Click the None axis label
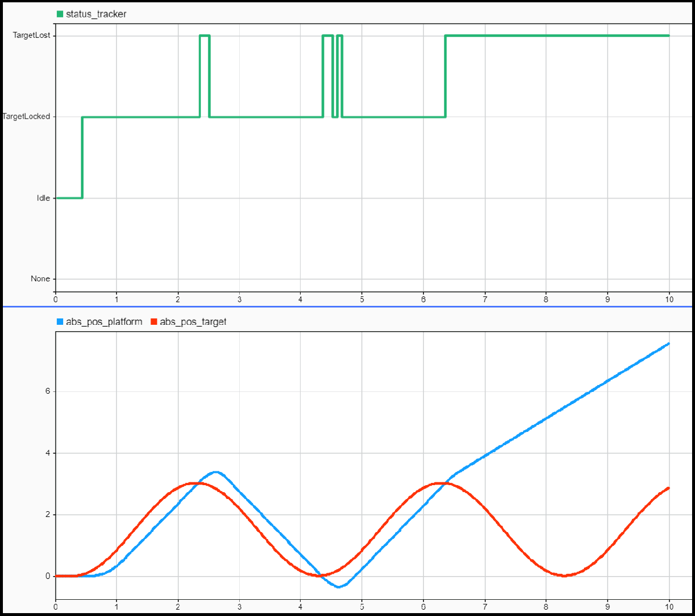The image size is (695, 616). [39, 278]
